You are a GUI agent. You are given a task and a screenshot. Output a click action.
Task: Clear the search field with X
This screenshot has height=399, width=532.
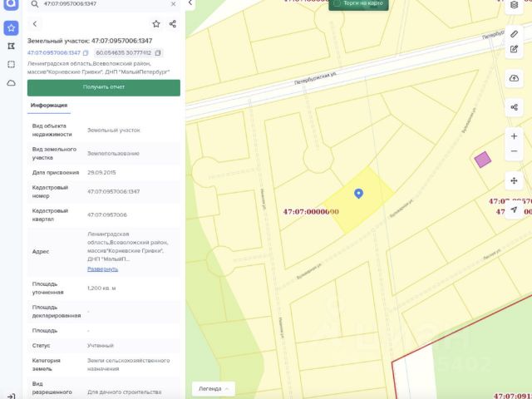(x=174, y=4)
